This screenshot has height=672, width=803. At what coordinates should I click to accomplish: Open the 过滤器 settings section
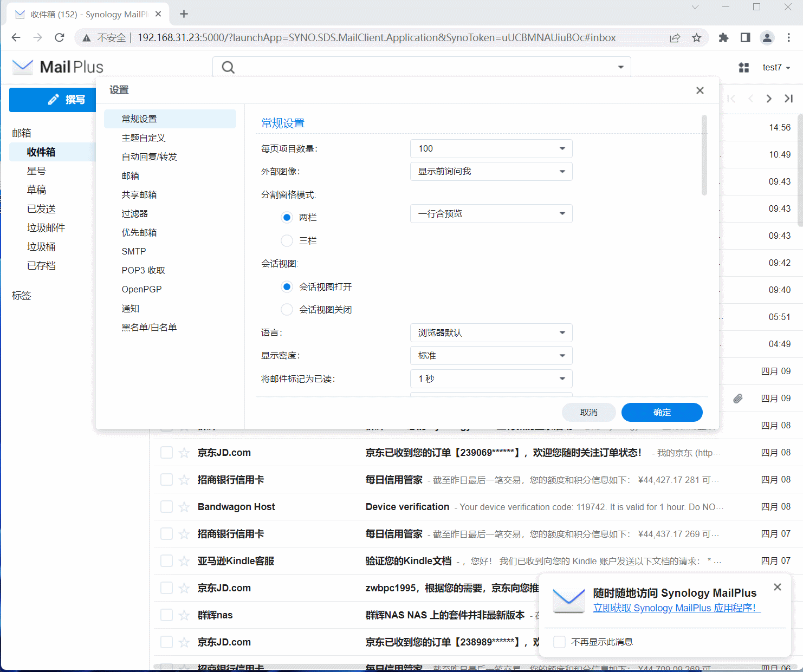click(x=170, y=214)
